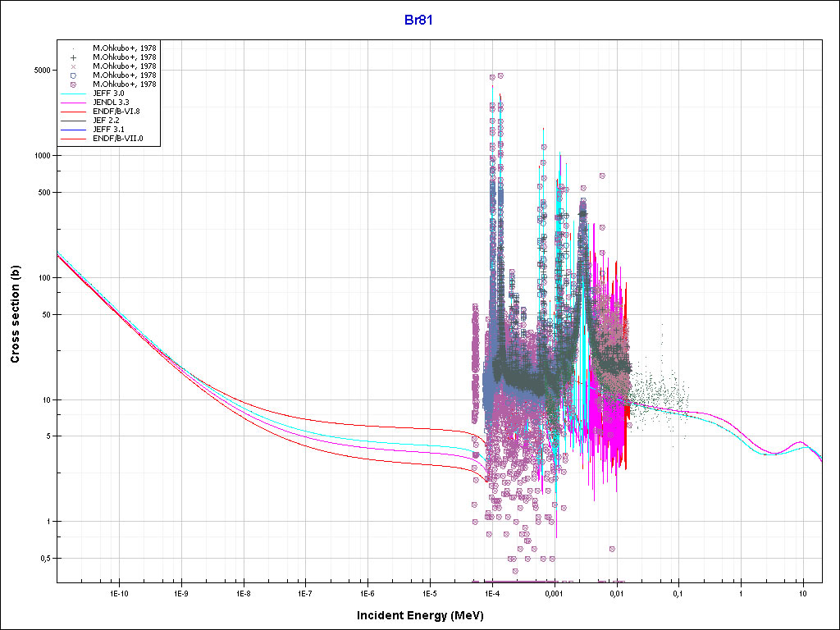Click the x-shaped cross marker in legend

73,66
